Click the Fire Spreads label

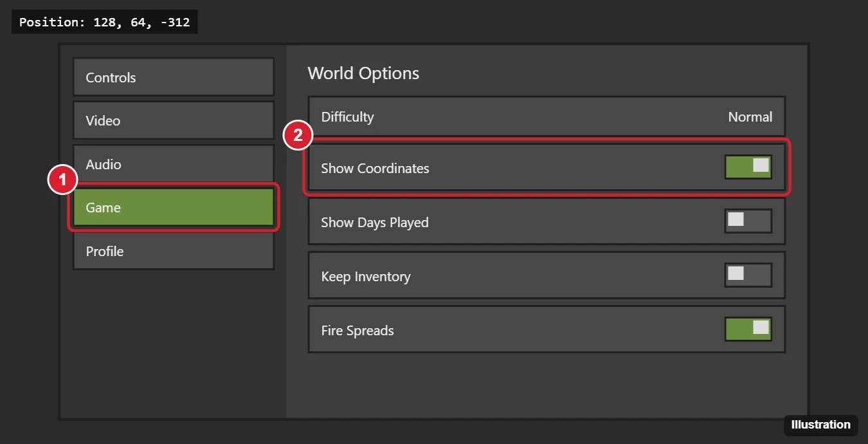pos(357,331)
